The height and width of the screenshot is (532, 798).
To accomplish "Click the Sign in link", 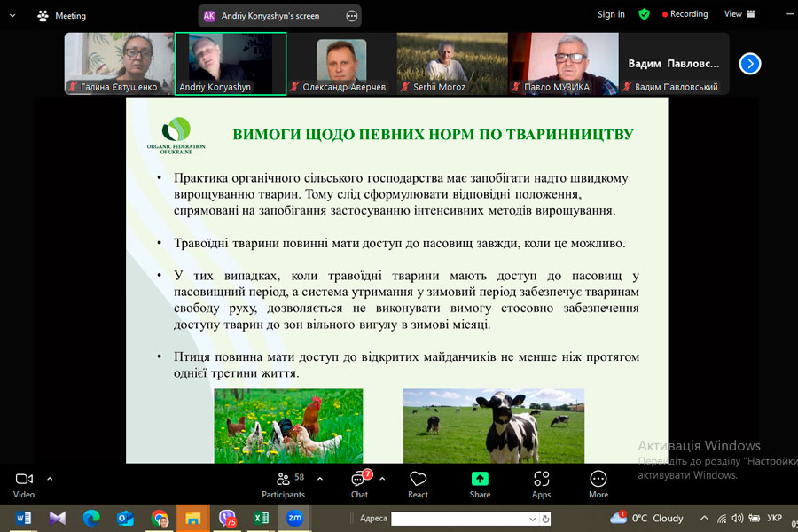I will [x=611, y=14].
